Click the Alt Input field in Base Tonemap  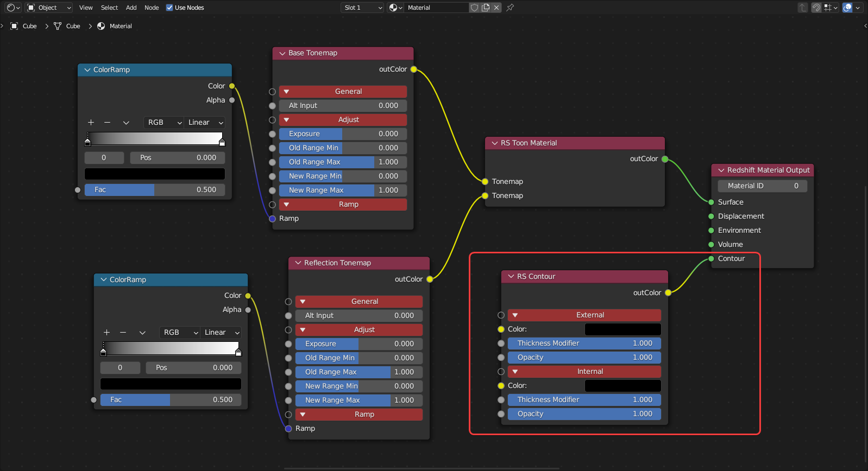[343, 106]
